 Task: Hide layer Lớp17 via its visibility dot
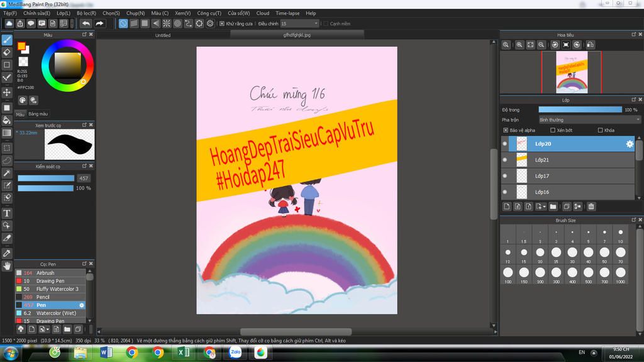(505, 176)
